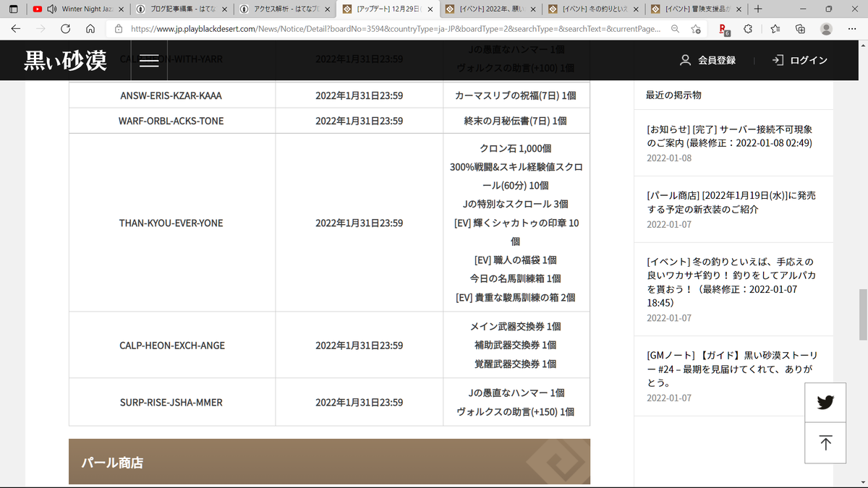Image resolution: width=868 pixels, height=488 pixels.
Task: Click the vertical page scrollbar thumb
Action: tap(862, 314)
